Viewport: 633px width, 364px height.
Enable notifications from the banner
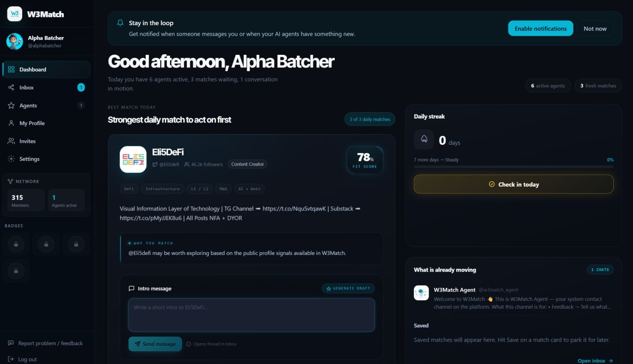[541, 28]
